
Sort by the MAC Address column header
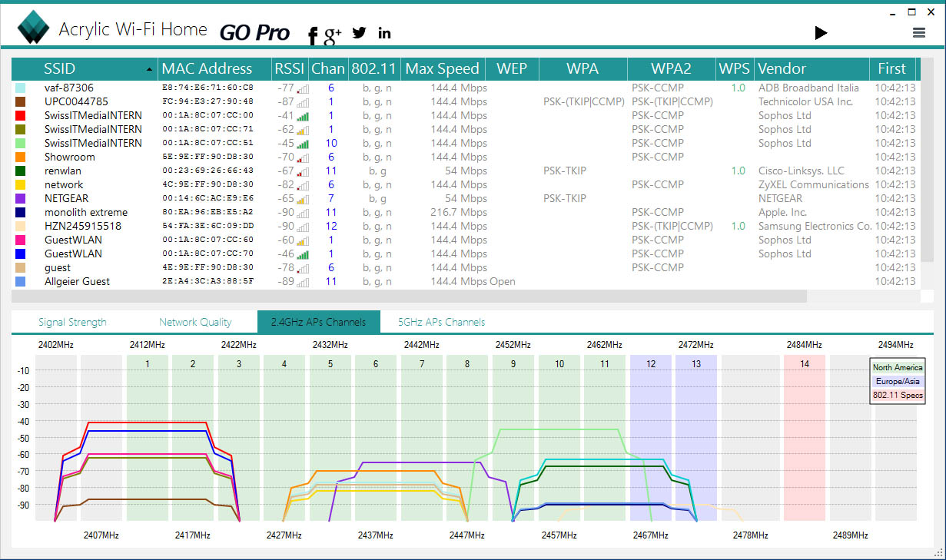tap(214, 68)
